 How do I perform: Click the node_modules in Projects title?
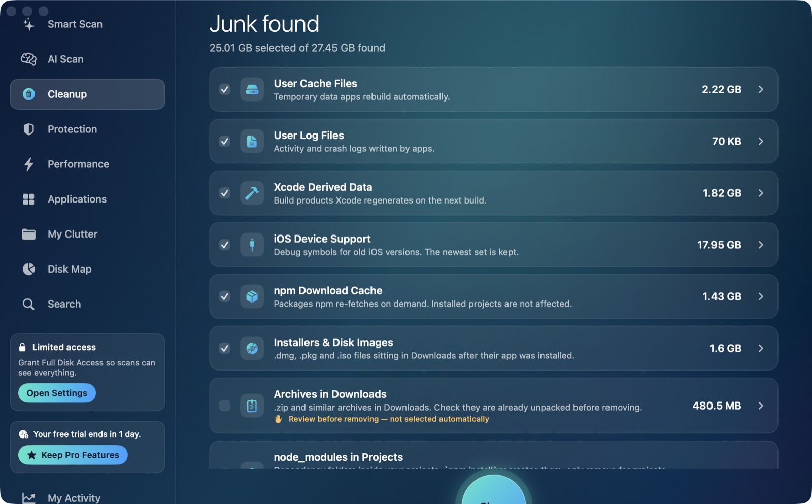[339, 457]
